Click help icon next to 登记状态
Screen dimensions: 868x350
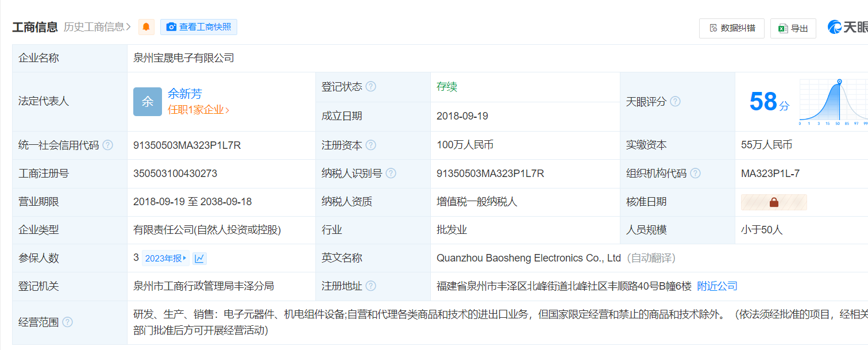(x=371, y=87)
